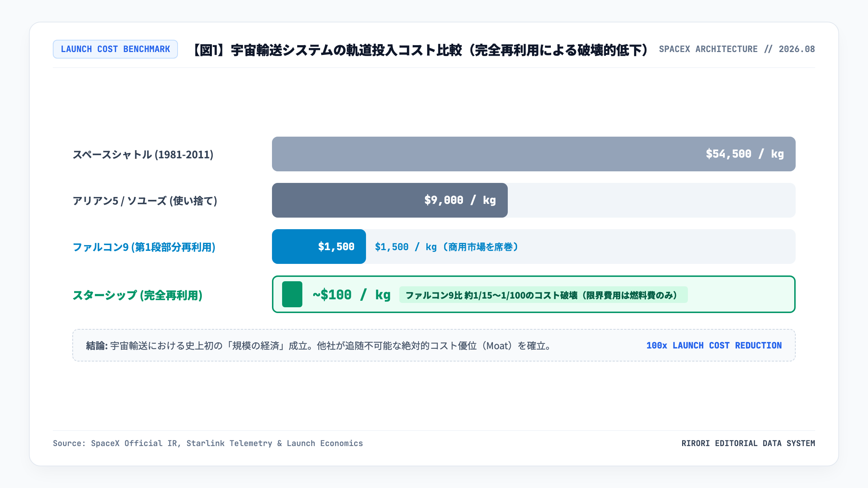Click the $54,500 / kg bar value

745,154
